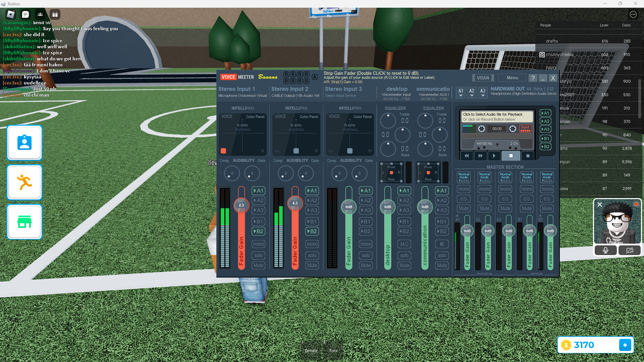The height and width of the screenshot is (362, 644).
Task: Start recording with the cassette record button
Action: pos(528,156)
